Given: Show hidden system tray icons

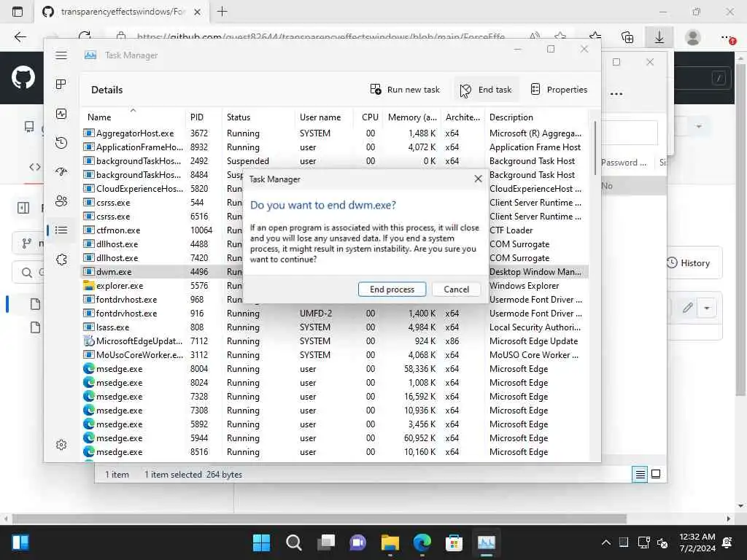Looking at the screenshot, I should click(x=605, y=542).
